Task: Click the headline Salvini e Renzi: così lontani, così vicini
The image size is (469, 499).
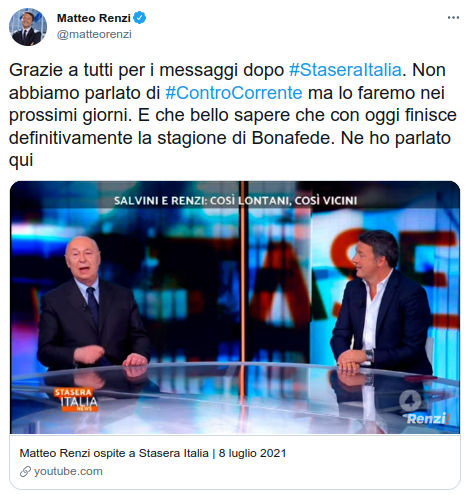Action: [x=235, y=201]
